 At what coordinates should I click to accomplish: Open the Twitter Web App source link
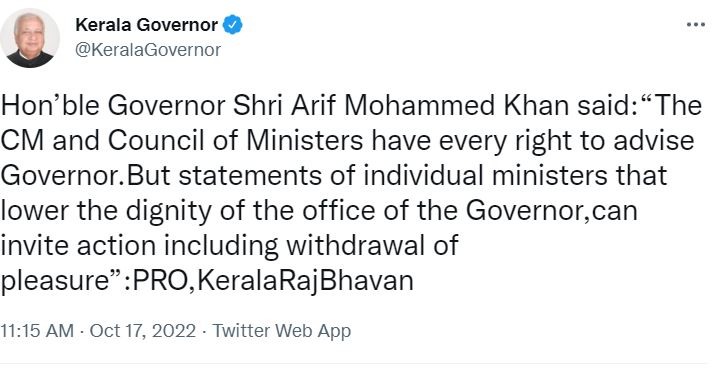coord(282,331)
